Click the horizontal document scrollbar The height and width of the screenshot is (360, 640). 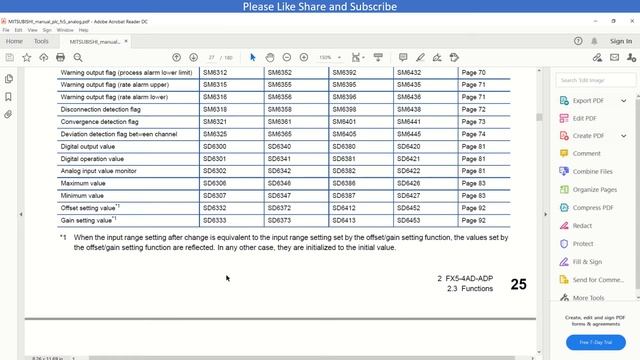pyautogui.click(x=302, y=358)
